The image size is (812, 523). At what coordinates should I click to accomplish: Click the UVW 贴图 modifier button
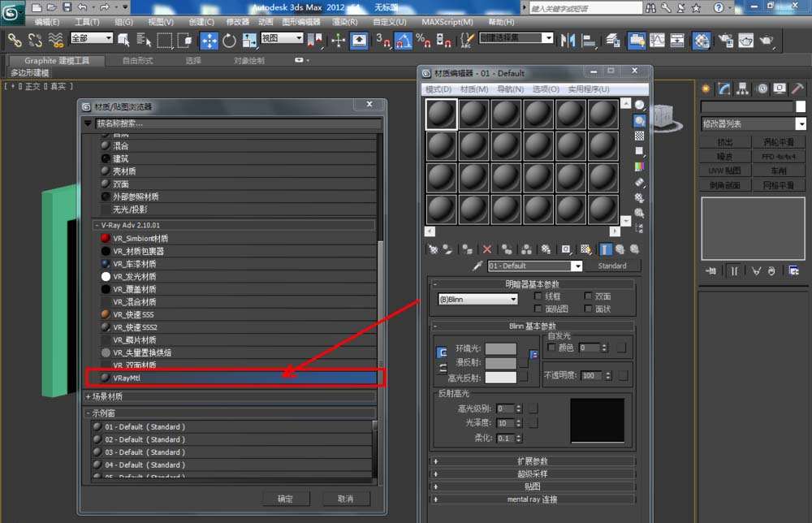point(725,171)
